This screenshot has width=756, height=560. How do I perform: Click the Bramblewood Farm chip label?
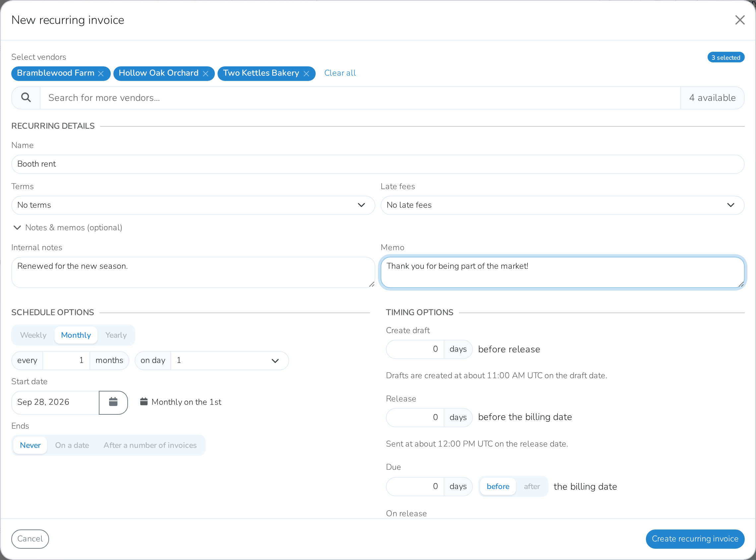tap(56, 73)
